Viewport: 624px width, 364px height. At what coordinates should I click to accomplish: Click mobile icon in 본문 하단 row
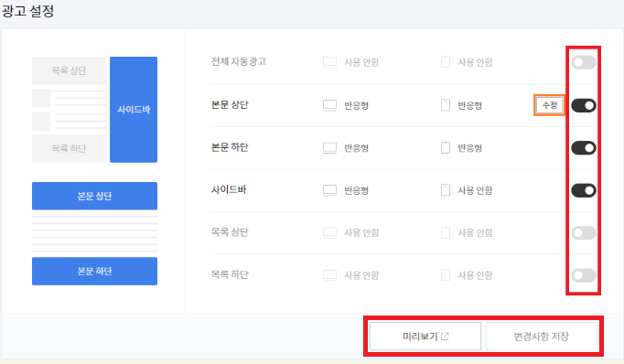tap(446, 147)
